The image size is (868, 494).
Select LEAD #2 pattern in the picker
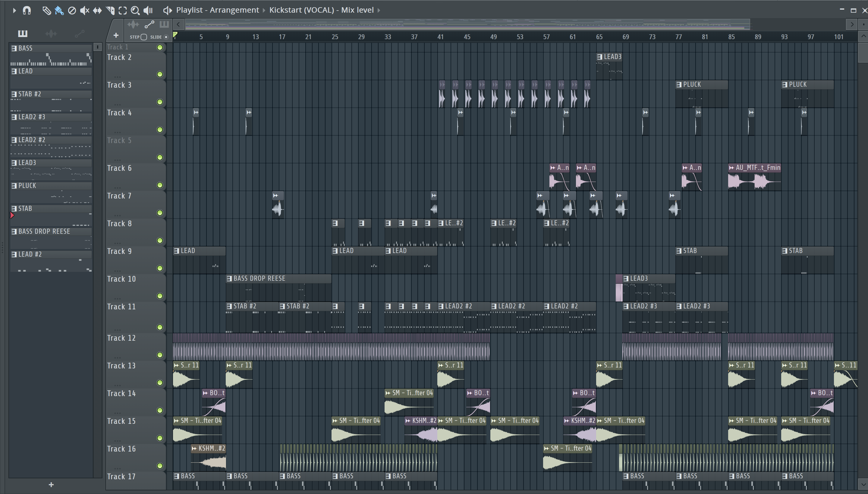click(51, 261)
